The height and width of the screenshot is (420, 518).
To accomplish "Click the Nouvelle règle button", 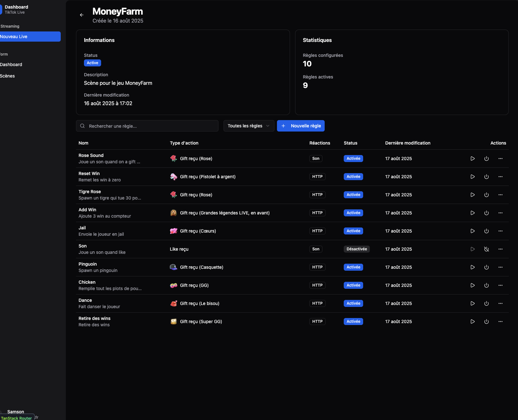I will tap(301, 126).
